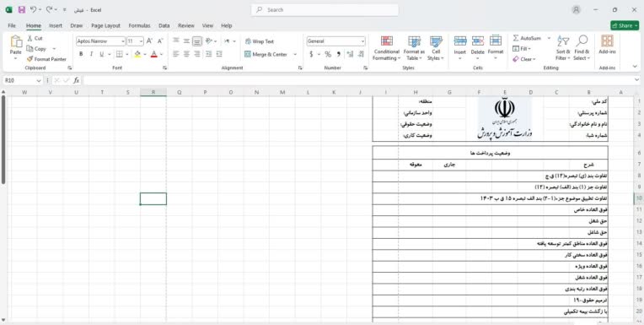
Task: Open the fill color dropdown arrow
Action: click(x=145, y=54)
